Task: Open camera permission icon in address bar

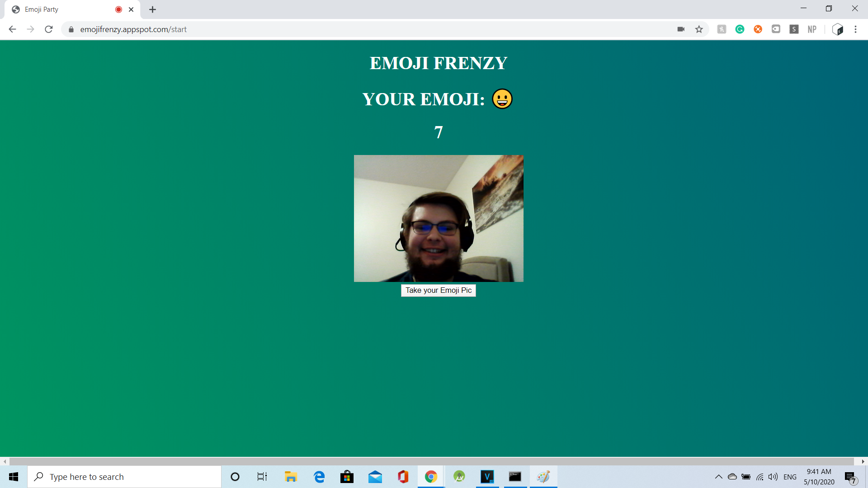Action: tap(681, 29)
